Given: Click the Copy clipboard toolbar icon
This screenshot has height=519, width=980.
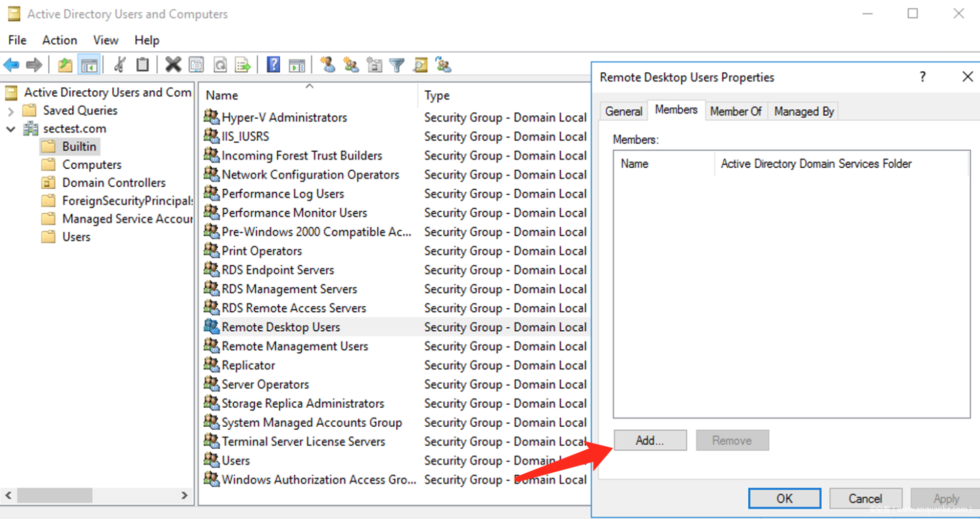Looking at the screenshot, I should coord(142,65).
